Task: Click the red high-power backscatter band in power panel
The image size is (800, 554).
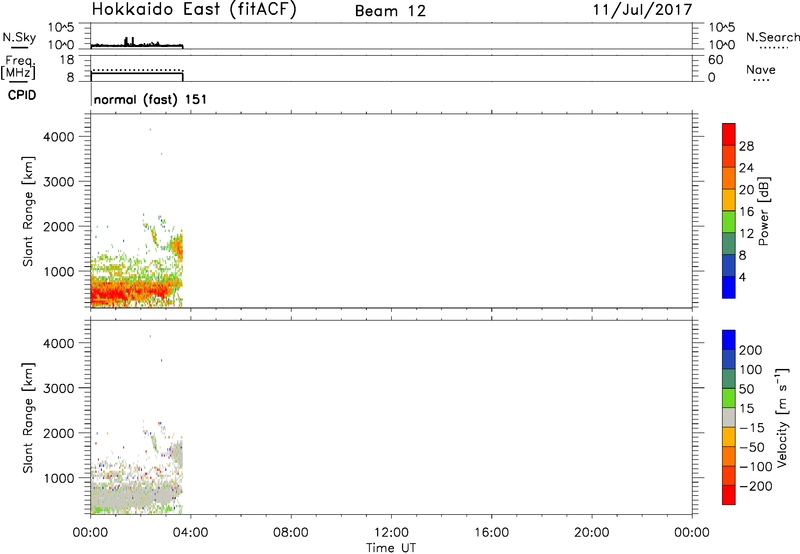Action: point(130,292)
